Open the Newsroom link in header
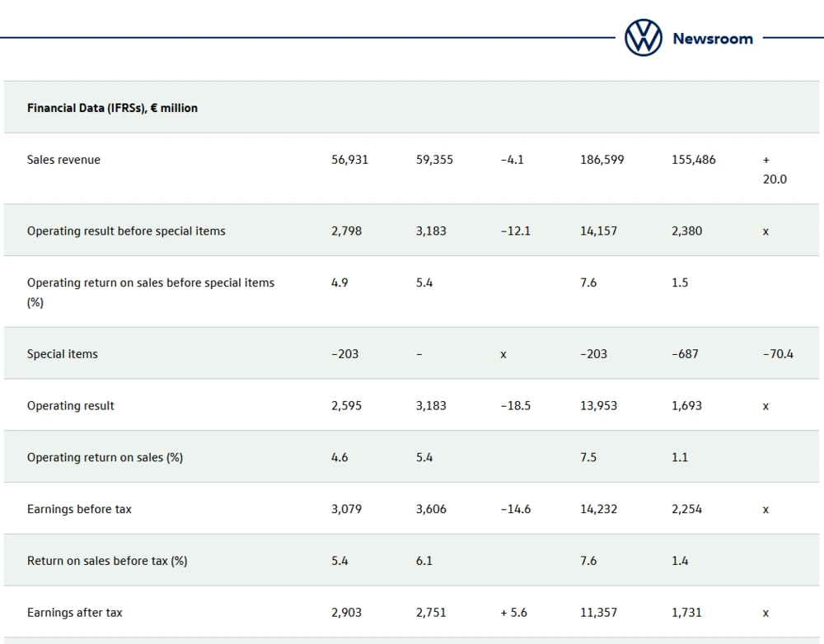 [712, 39]
